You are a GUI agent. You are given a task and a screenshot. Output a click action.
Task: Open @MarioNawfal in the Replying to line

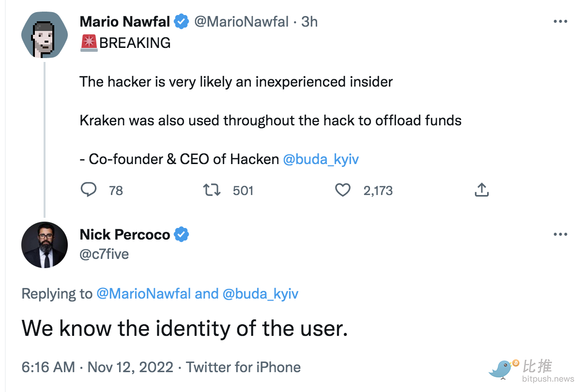point(144,294)
